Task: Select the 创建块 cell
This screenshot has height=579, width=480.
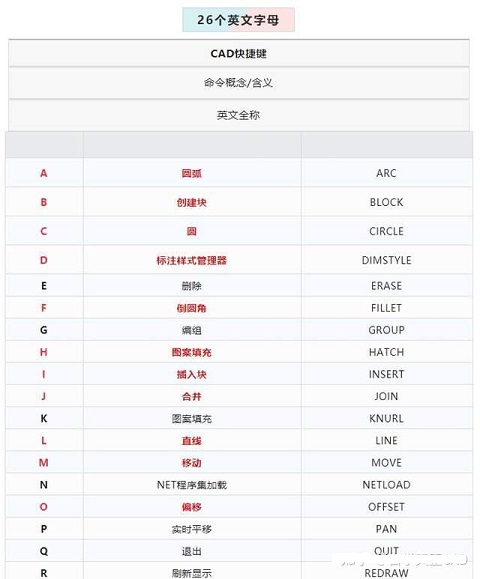Action: coord(192,202)
